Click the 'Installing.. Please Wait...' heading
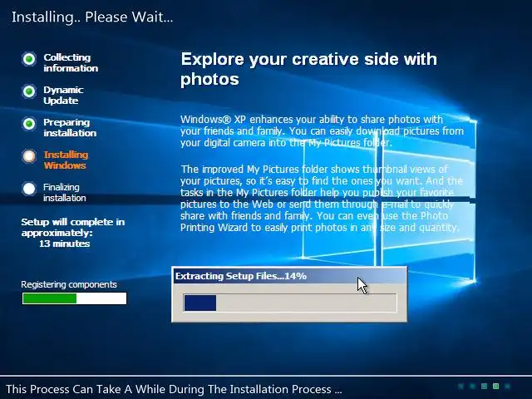Viewport: 532px width, 399px height. pyautogui.click(x=92, y=17)
